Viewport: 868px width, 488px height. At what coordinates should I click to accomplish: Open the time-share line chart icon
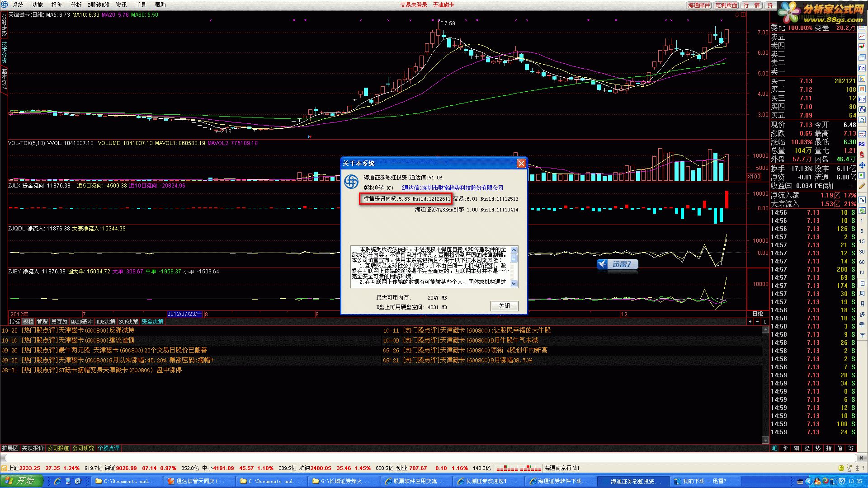click(x=862, y=37)
